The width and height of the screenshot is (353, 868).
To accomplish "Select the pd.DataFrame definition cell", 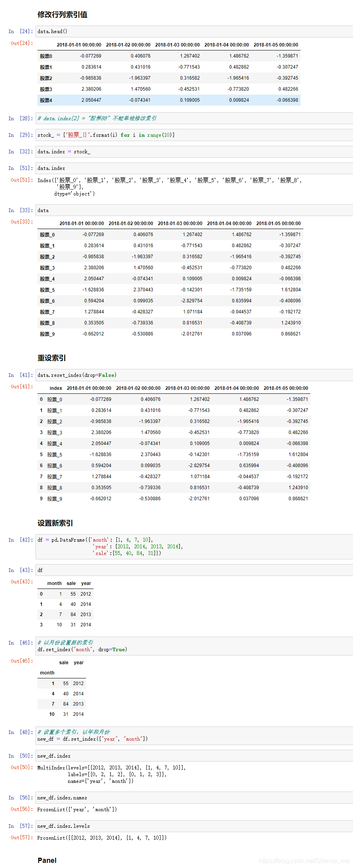I will [194, 546].
